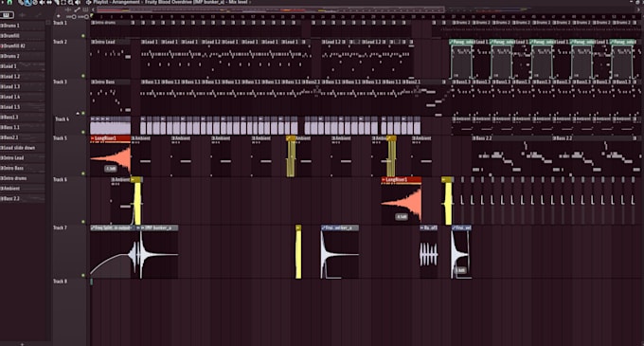Toggle the green mute light on Track 3
Image resolution: width=644 pixels, height=346 pixels.
(x=83, y=113)
